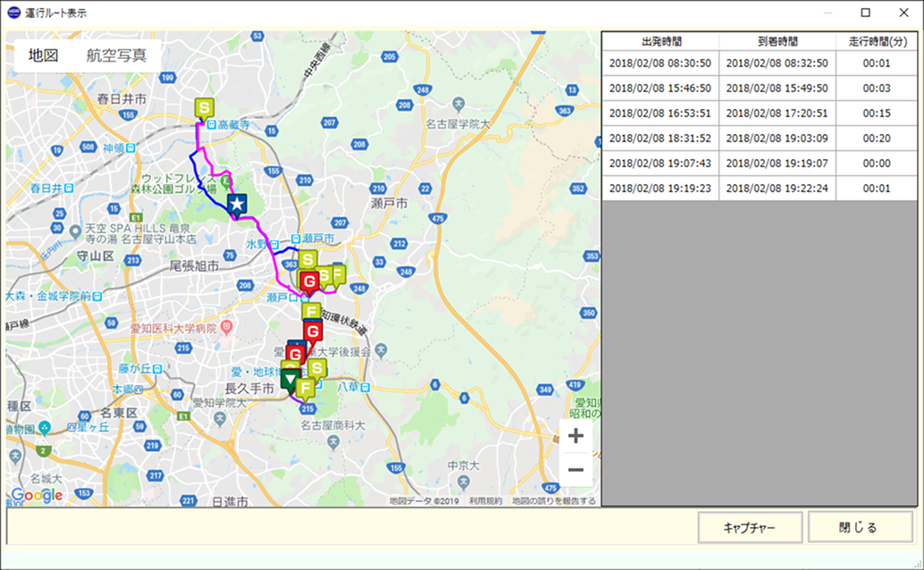The image size is (924, 570).
Task: Select arrival cell 2018/02/08 17:20:51
Action: click(777, 113)
